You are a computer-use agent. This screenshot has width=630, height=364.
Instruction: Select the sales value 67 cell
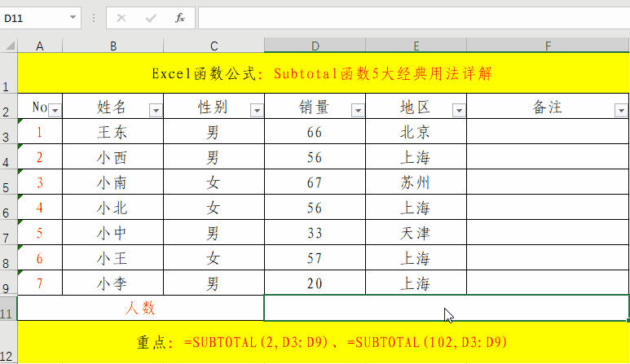315,182
